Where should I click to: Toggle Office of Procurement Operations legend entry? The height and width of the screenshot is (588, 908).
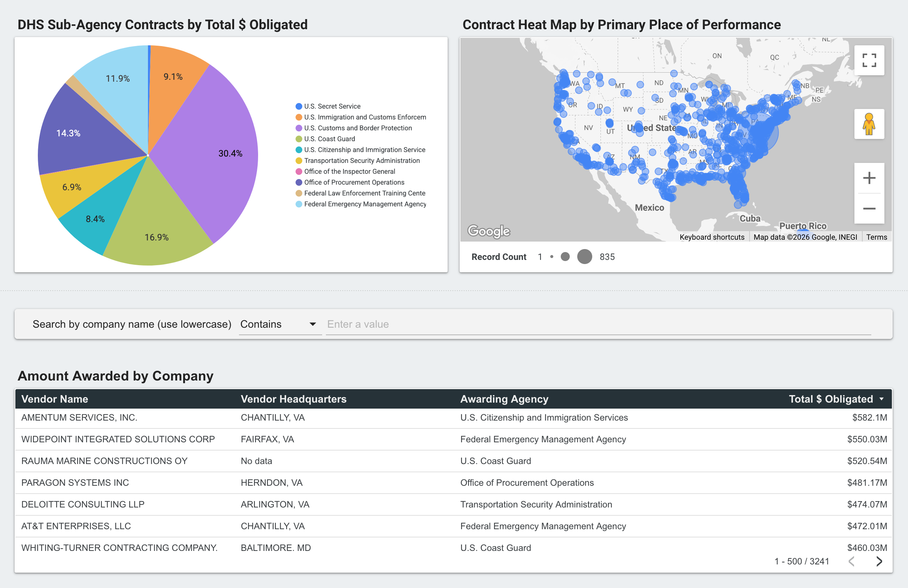tap(354, 182)
